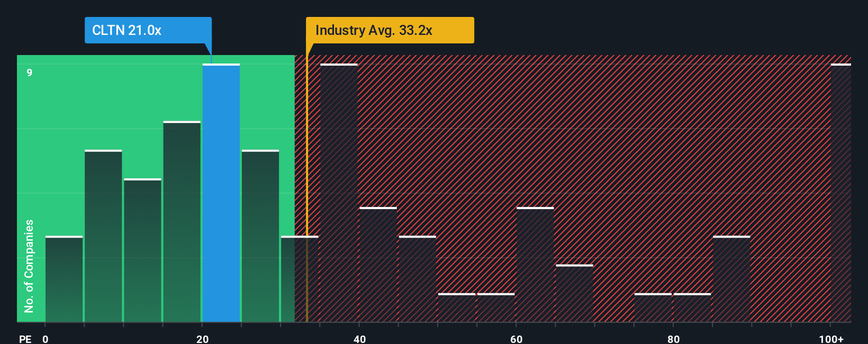Select the highlighted blue CLTN histogram bar
Image resolution: width=868 pixels, height=344 pixels.
coord(221,193)
